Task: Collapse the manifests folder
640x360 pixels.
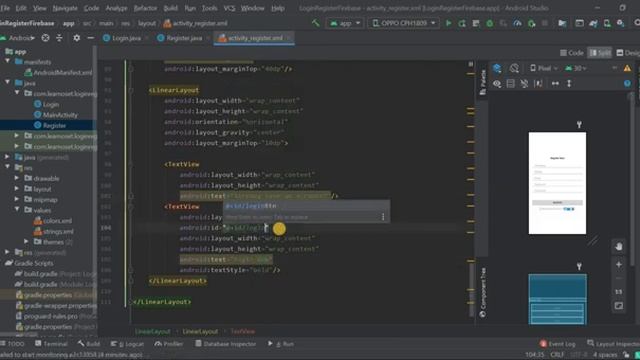Action: tap(8, 62)
